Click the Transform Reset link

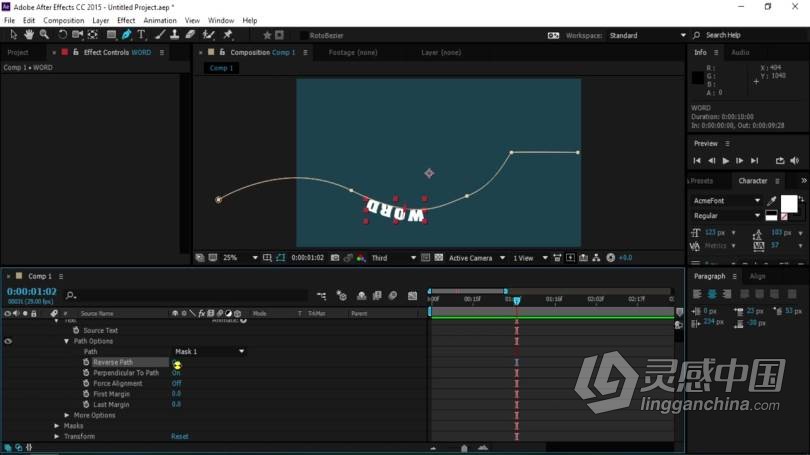click(179, 436)
